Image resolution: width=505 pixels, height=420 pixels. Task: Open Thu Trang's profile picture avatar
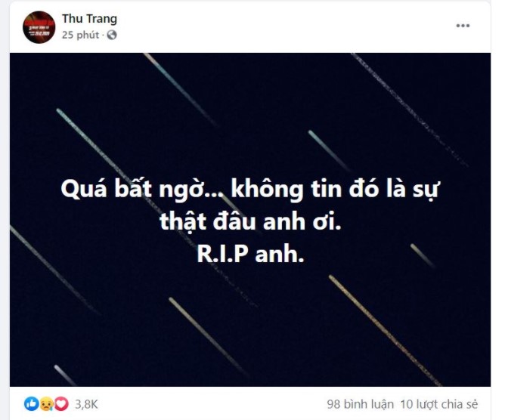(x=39, y=27)
